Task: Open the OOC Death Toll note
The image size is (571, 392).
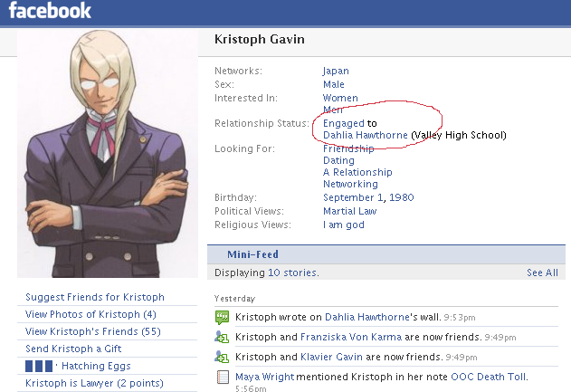Action: pos(489,377)
